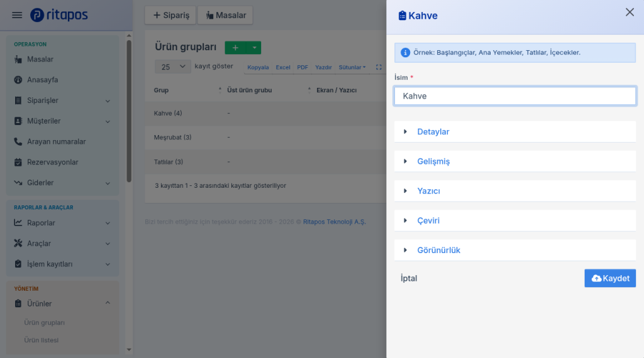Expand the Raporlar menu
The height and width of the screenshot is (358, 644).
click(62, 223)
